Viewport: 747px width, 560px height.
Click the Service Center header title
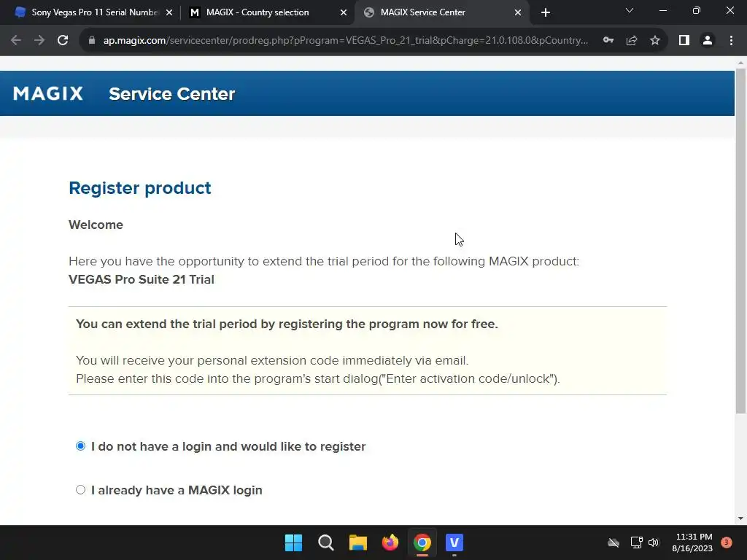[172, 94]
